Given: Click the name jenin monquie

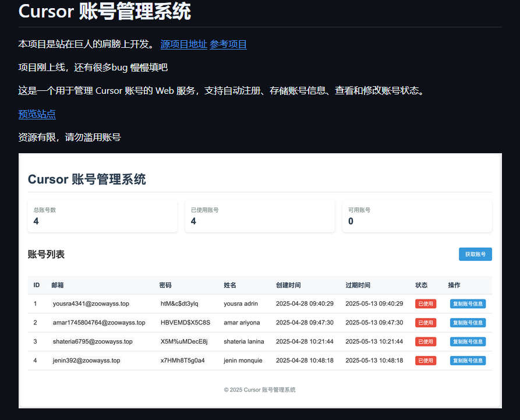Looking at the screenshot, I should pos(243,360).
